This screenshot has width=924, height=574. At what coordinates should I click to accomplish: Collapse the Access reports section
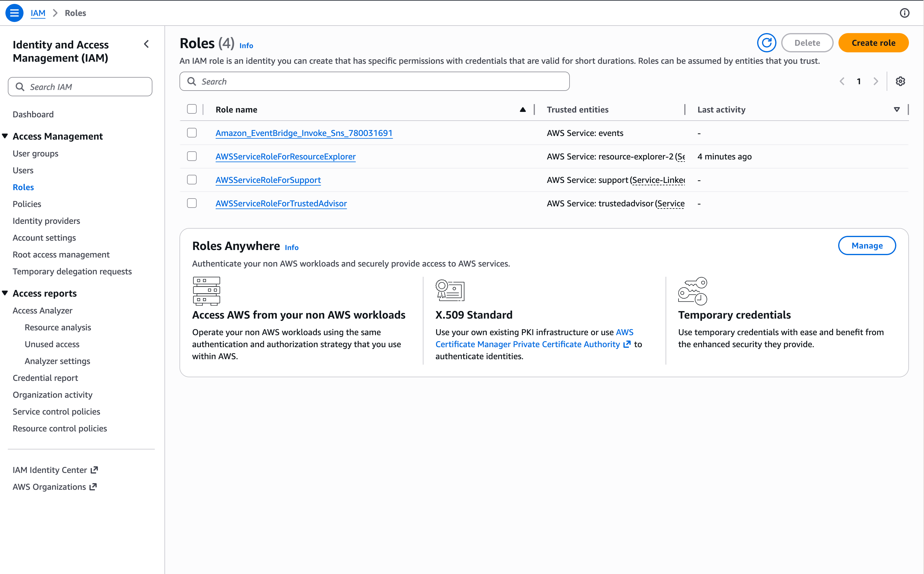(5, 293)
